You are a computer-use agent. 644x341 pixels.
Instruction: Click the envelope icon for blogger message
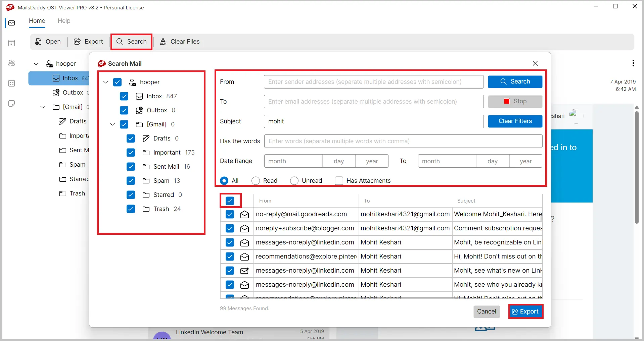[244, 228]
